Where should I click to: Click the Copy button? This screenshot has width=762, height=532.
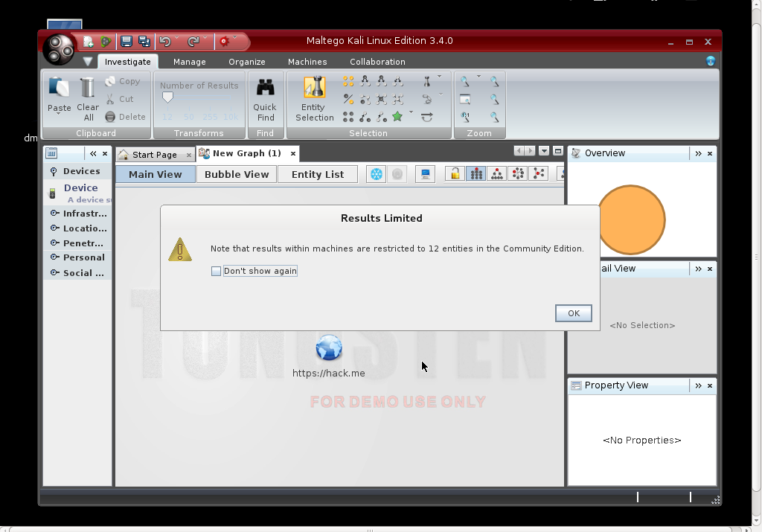124,81
